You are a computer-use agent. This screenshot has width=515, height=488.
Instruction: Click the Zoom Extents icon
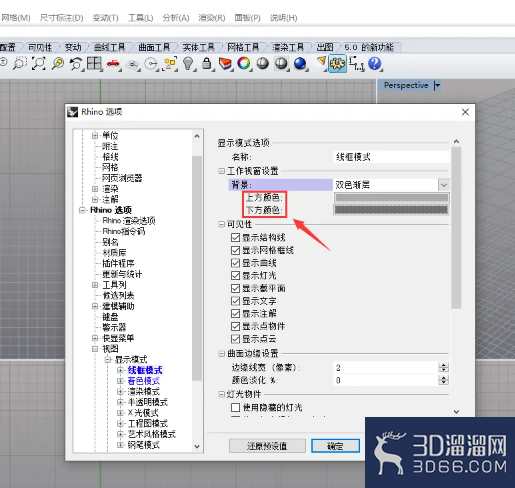click(38, 63)
